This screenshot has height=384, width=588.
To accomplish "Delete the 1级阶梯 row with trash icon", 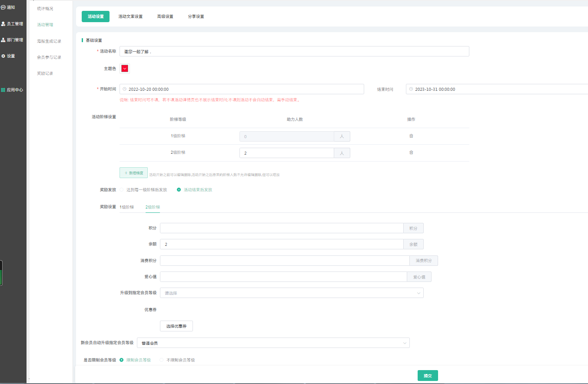I will [x=411, y=136].
